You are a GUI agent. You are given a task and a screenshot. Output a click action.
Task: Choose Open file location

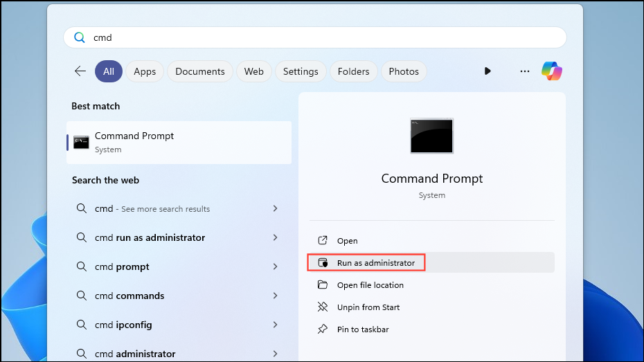[x=431, y=285]
